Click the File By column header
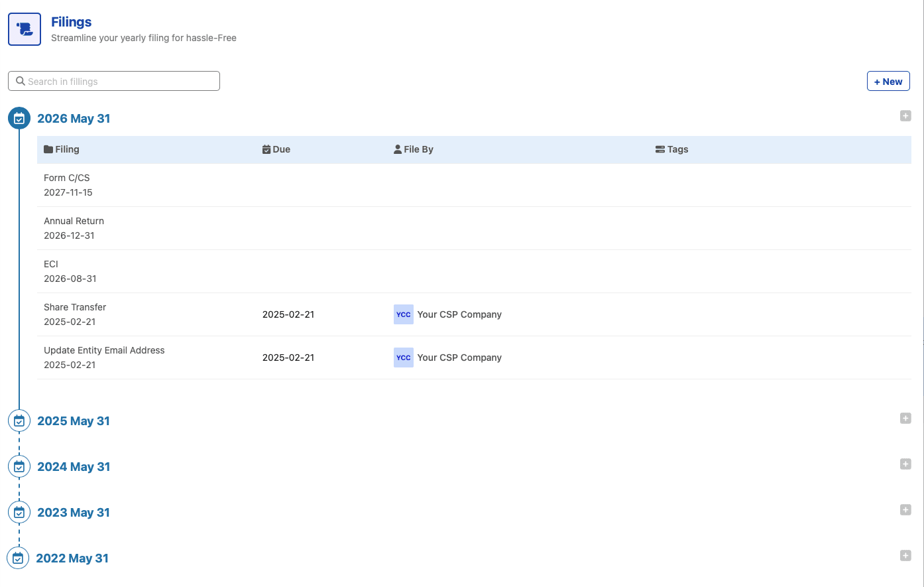 (414, 149)
